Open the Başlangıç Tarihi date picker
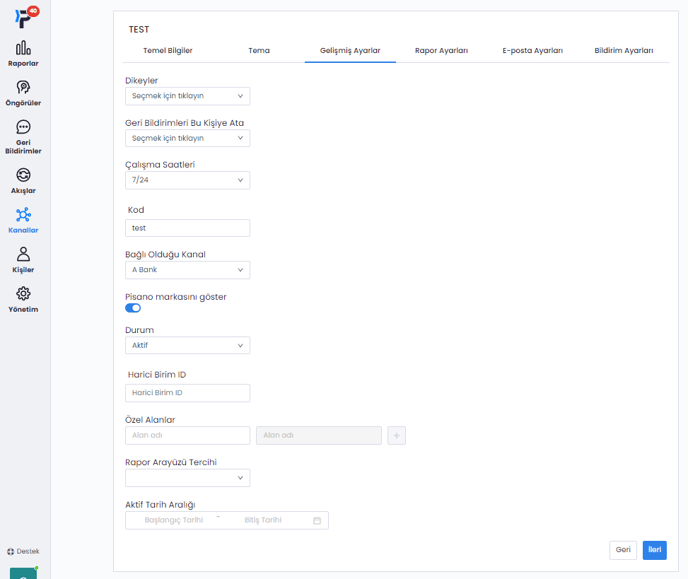 click(x=174, y=520)
